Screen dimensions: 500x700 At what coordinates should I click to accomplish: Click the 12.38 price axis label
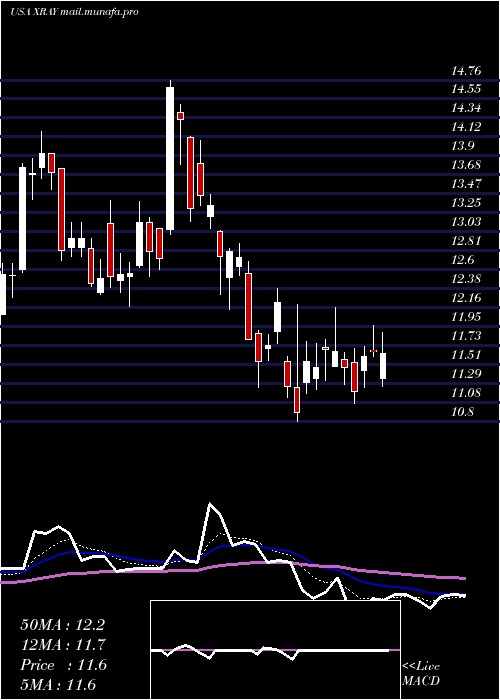point(466,279)
